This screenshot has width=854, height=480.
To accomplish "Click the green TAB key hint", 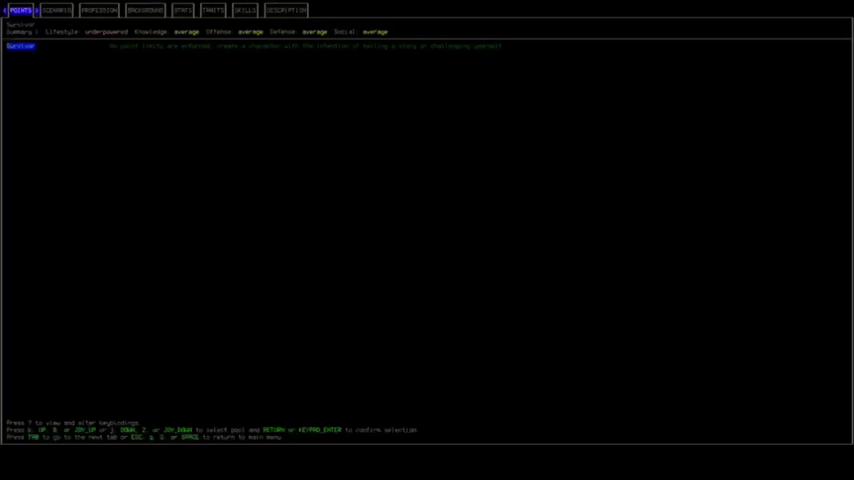I will [x=33, y=437].
